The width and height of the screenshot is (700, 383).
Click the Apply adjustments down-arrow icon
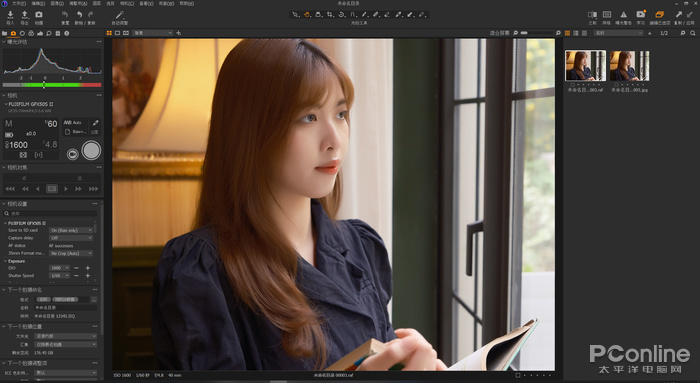point(690,15)
